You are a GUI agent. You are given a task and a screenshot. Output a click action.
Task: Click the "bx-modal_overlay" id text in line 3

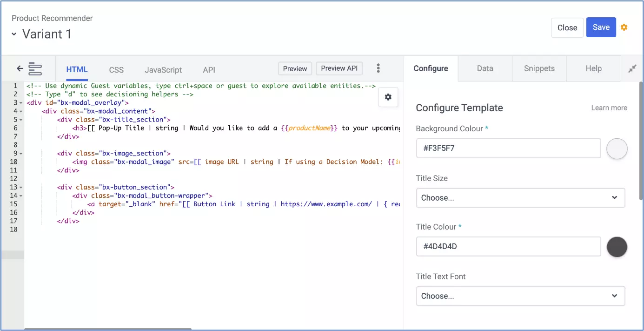91,103
